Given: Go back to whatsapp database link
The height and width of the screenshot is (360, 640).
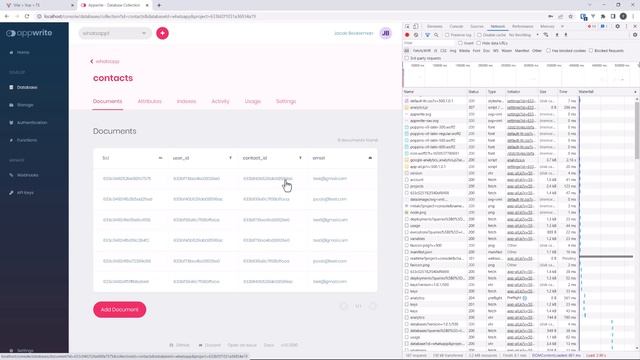Looking at the screenshot, I should 107,61.
